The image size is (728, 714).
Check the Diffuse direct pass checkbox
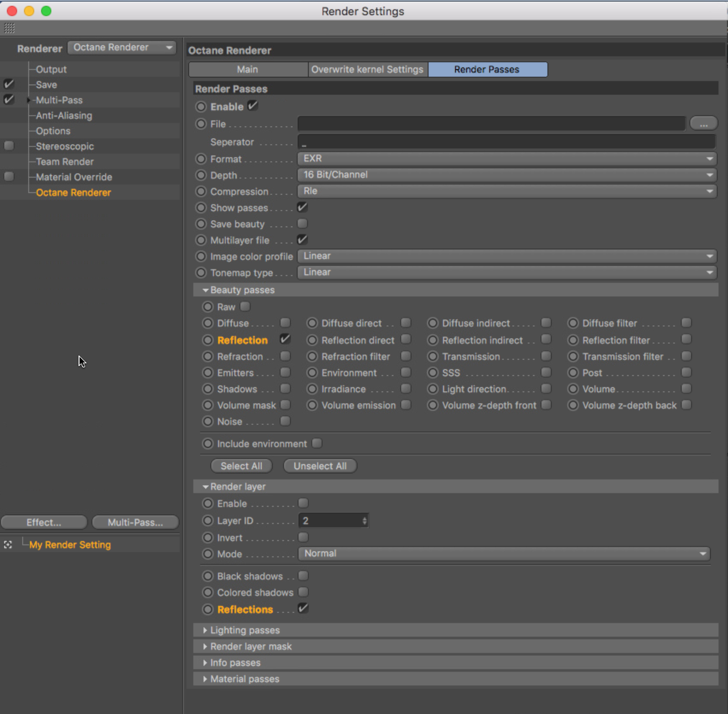pos(406,323)
